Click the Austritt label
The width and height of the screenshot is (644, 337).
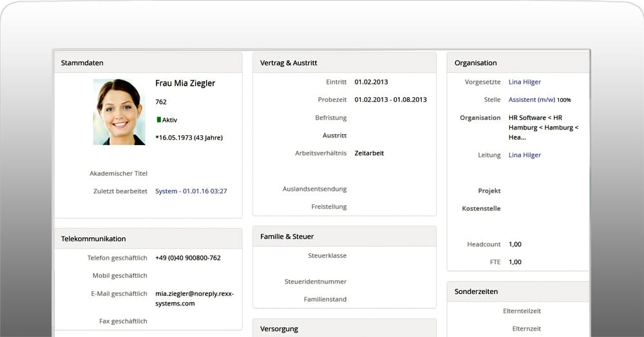[334, 135]
